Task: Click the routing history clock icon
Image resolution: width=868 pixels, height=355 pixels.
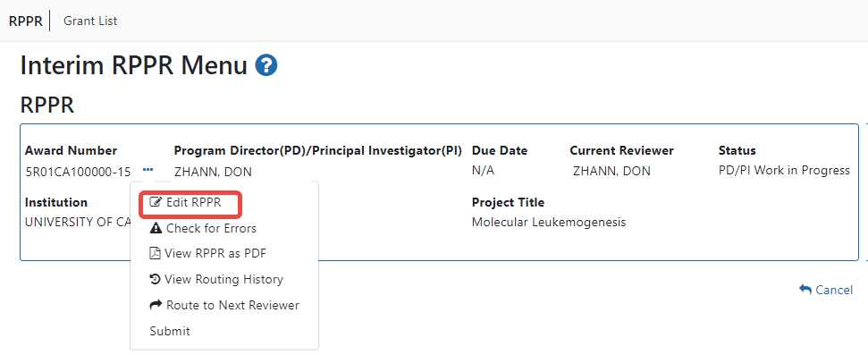Action: (156, 279)
